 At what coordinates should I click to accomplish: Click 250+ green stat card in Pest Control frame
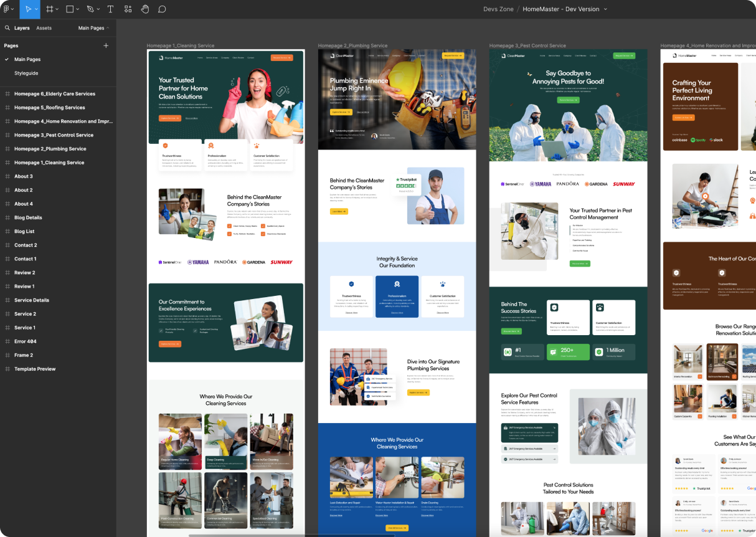click(x=569, y=352)
